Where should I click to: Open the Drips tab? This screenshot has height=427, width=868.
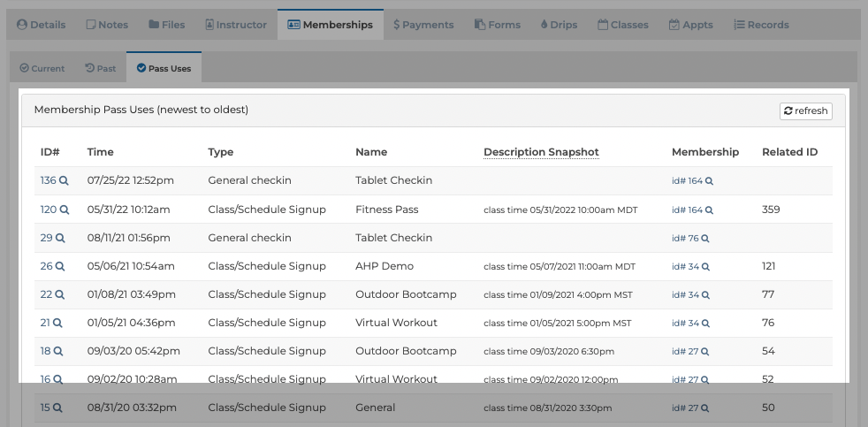click(x=559, y=25)
